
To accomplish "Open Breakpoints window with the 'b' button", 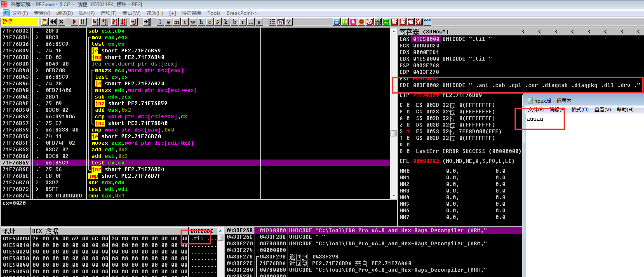I will [x=234, y=22].
